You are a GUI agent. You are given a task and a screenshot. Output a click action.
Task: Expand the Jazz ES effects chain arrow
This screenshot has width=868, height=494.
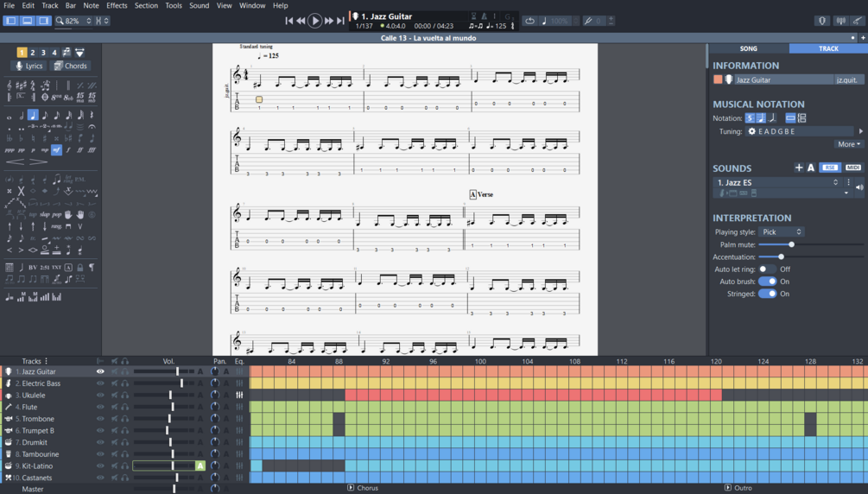(846, 193)
